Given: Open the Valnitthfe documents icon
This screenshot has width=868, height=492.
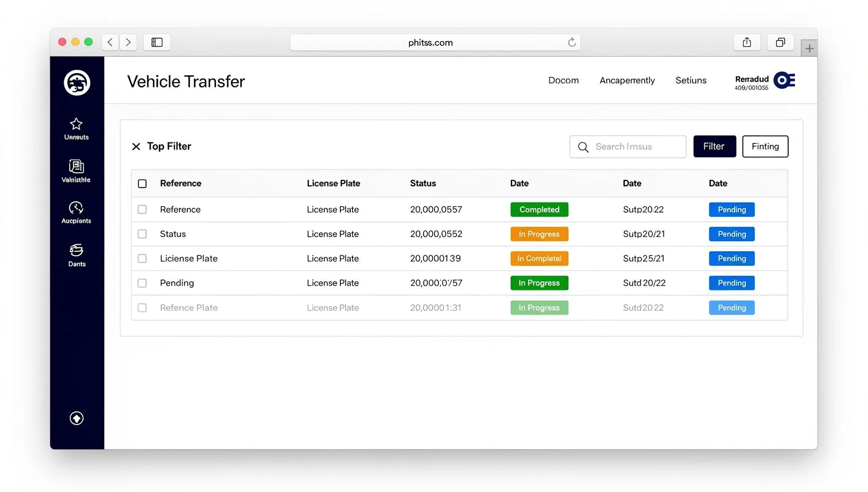Looking at the screenshot, I should (x=76, y=166).
